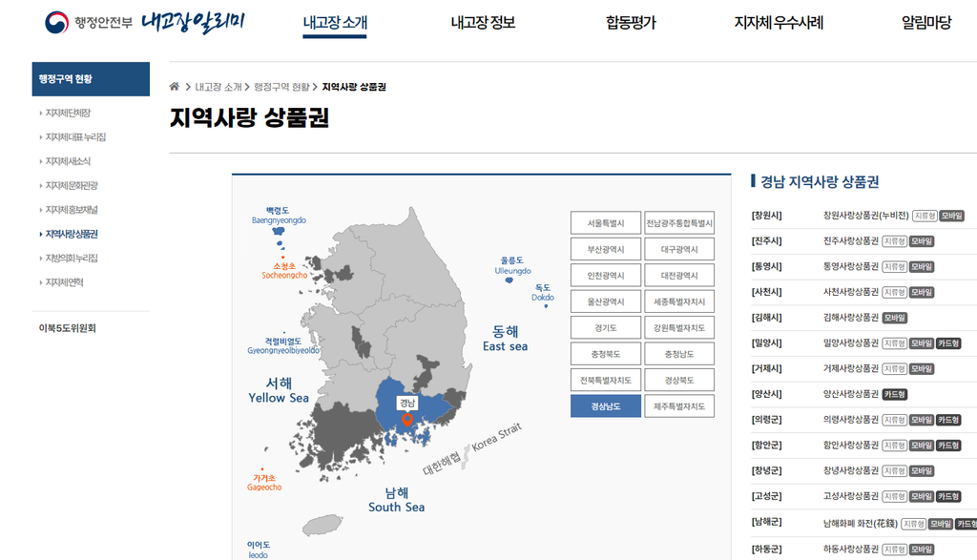The image size is (977, 560).
Task: Click 행정구역 현황 breadcrumb link
Action: click(x=281, y=87)
